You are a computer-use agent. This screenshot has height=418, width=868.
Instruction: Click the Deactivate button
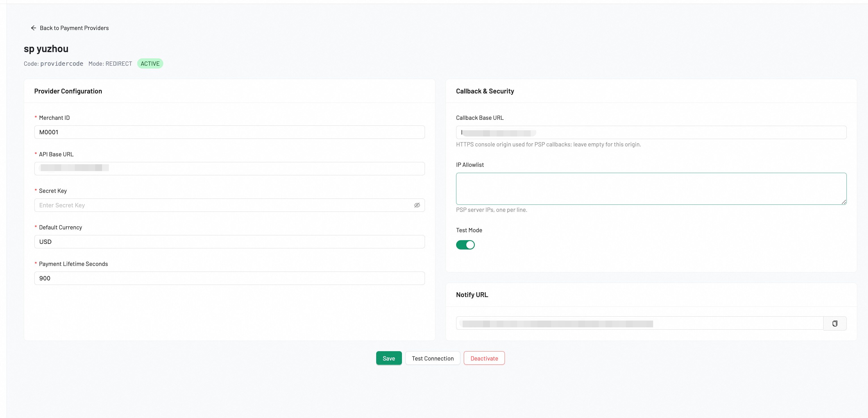[484, 358]
